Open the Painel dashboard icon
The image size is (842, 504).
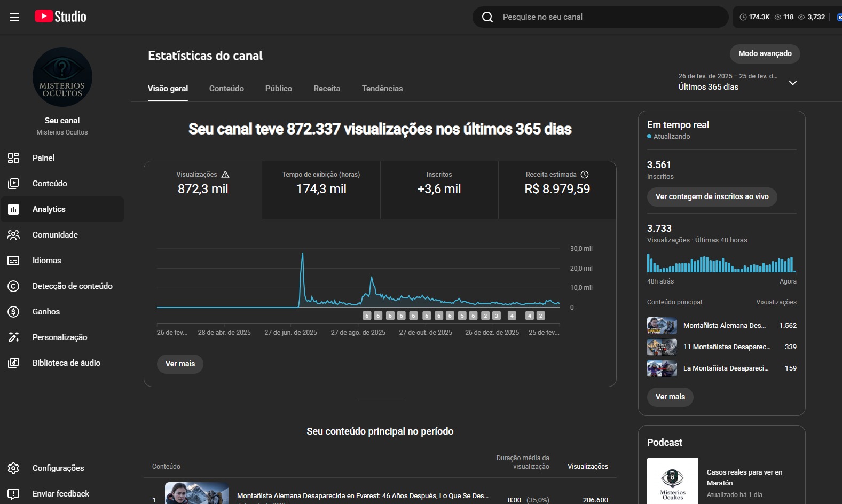(13, 158)
